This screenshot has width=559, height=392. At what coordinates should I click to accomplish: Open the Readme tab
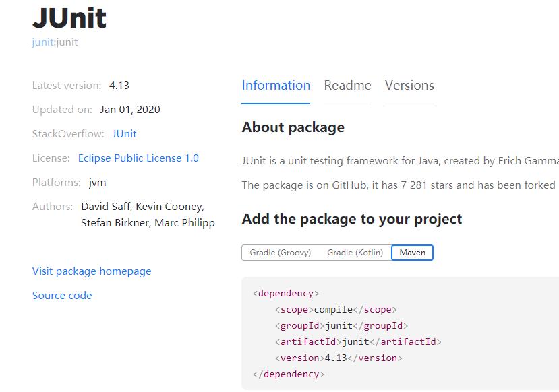[x=347, y=86]
